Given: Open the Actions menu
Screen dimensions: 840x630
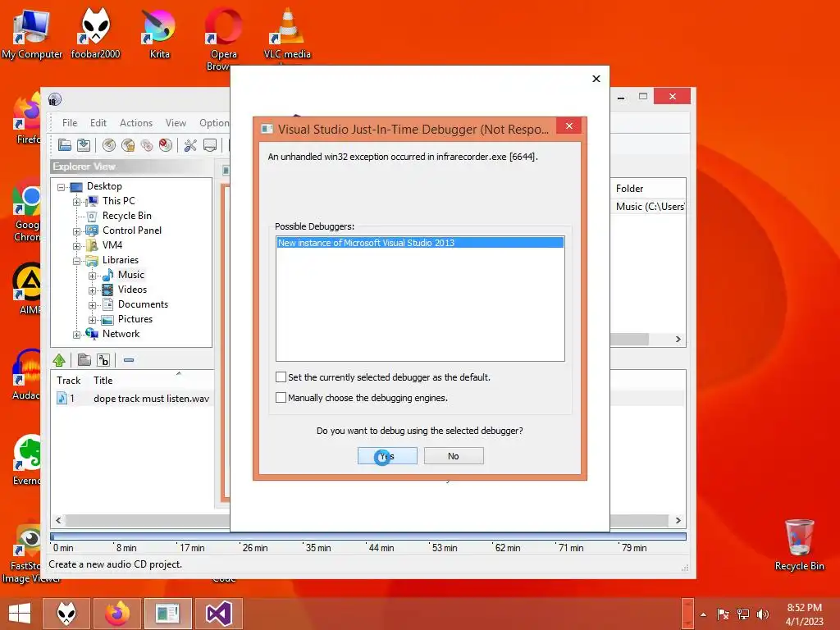Looking at the screenshot, I should click(x=136, y=123).
